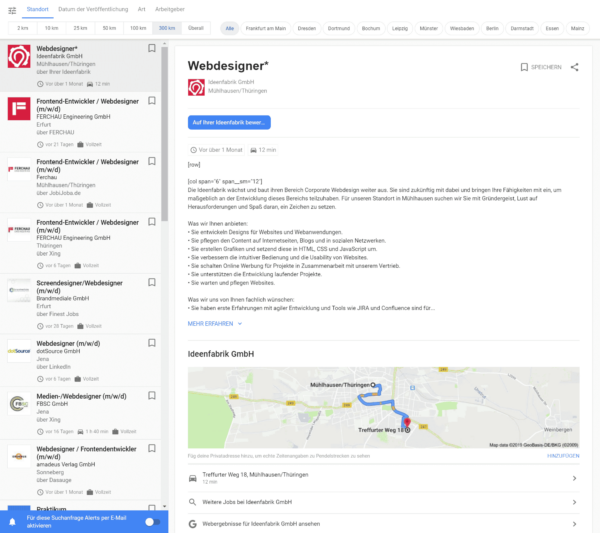600x533 pixels.
Task: Click the Auf Ihrer Ideenfabrik bewerben button
Action: click(x=229, y=122)
